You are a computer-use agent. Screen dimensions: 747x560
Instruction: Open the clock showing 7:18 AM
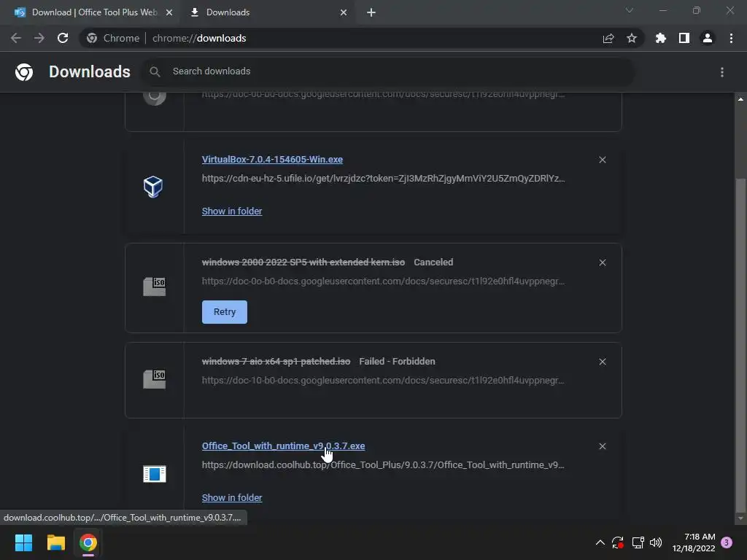pyautogui.click(x=694, y=542)
